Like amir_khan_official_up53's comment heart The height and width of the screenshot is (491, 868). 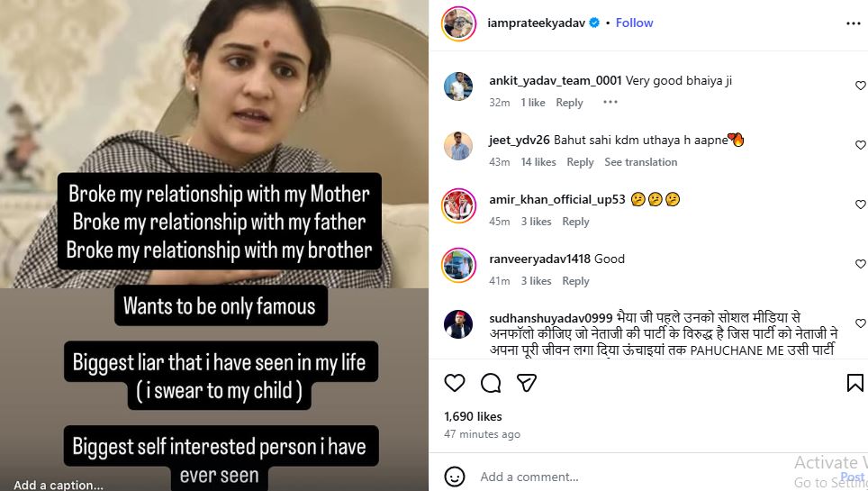tap(860, 205)
